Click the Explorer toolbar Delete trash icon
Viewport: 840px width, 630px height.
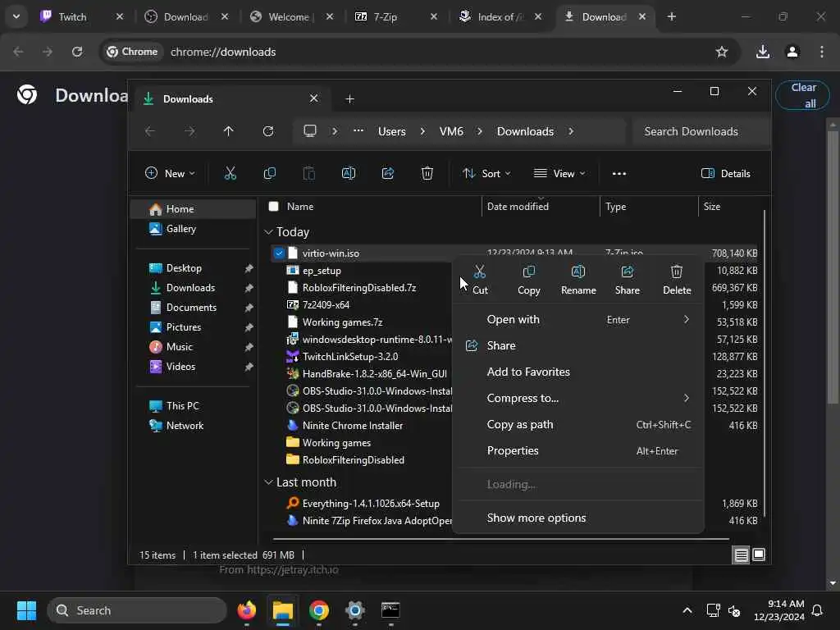point(427,173)
